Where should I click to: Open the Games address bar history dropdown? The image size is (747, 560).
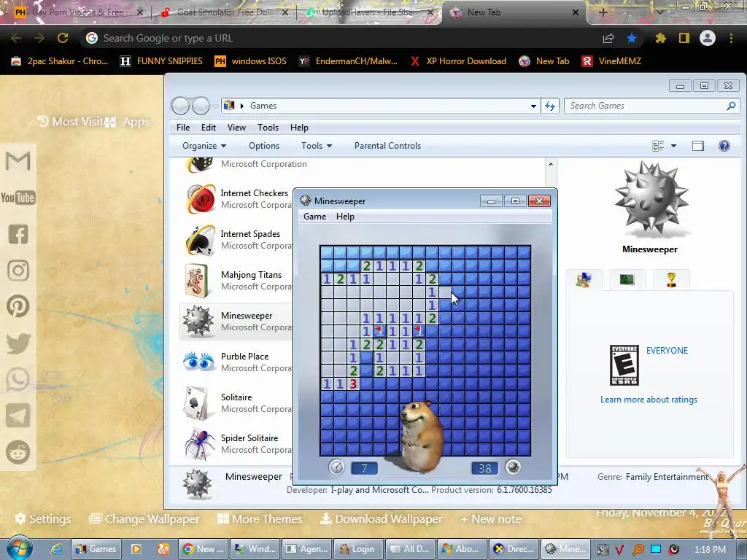[533, 106]
